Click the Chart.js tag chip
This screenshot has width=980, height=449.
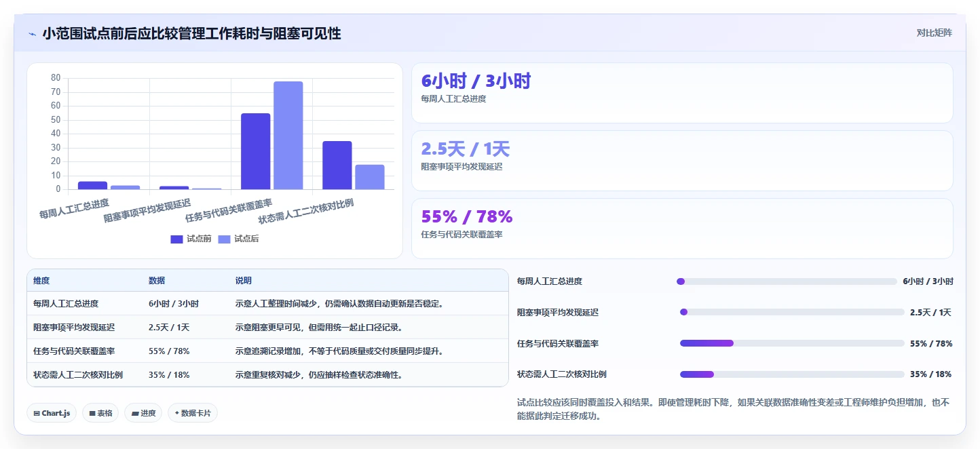(x=52, y=412)
